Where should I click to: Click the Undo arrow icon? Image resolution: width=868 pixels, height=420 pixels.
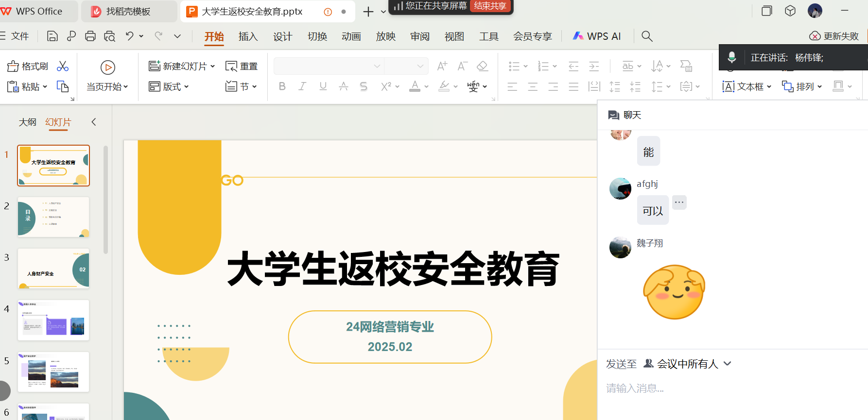point(129,36)
